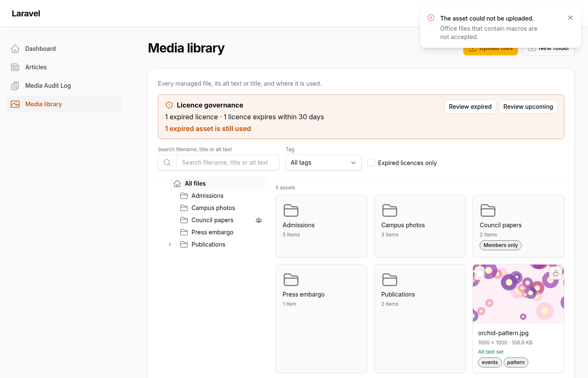The width and height of the screenshot is (588, 378).
Task: Click 1 expired asset is still used
Action: 208,129
